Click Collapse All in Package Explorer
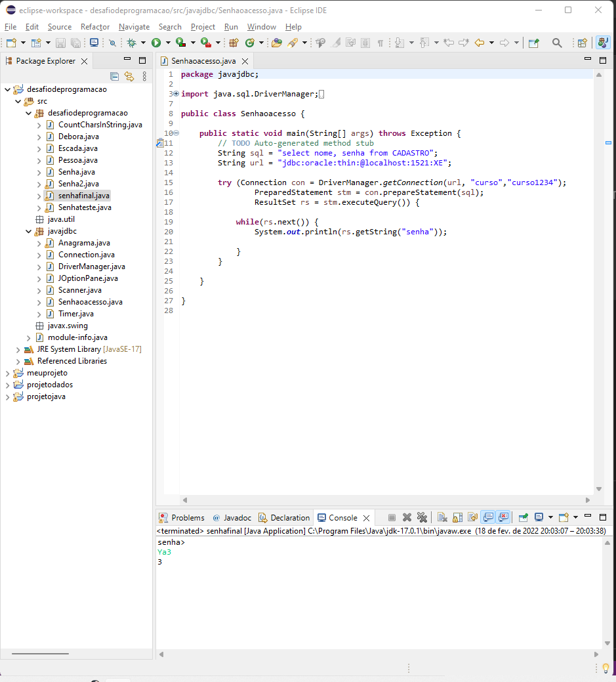Viewport: 616px width, 682px height. pos(114,77)
